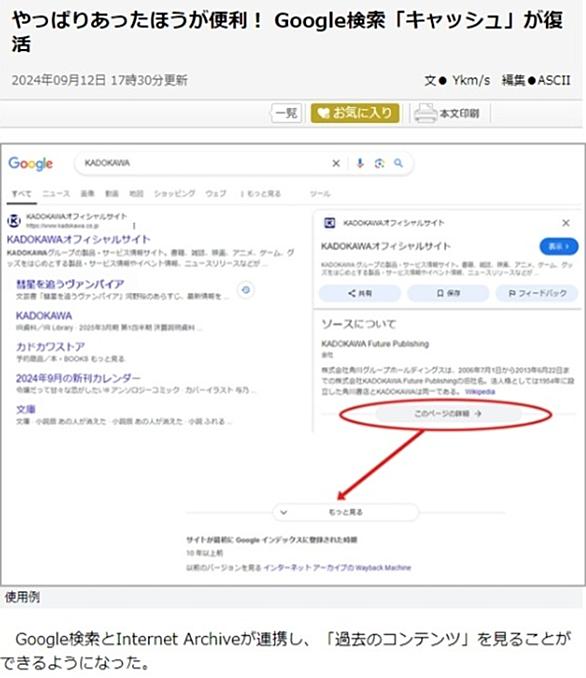
Task: Open the KADOKAWAオフィシャルサイト result link
Action: pyautogui.click(x=79, y=239)
